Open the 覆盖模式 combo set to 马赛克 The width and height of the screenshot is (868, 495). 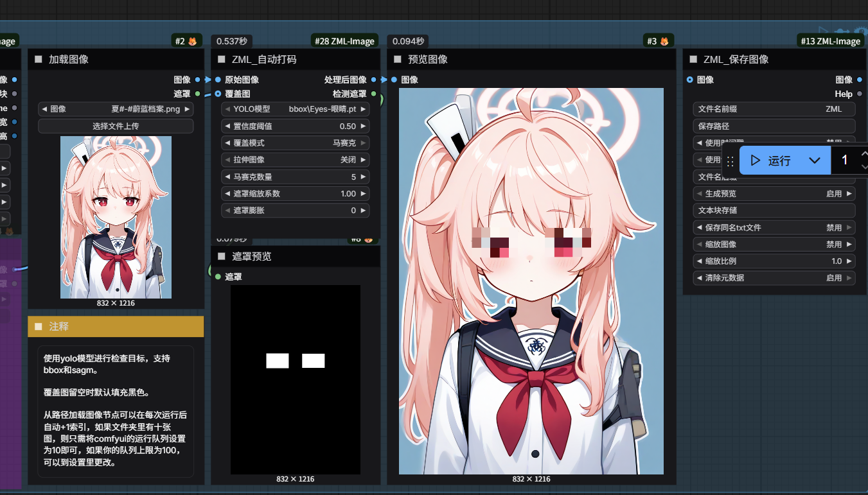click(x=296, y=143)
